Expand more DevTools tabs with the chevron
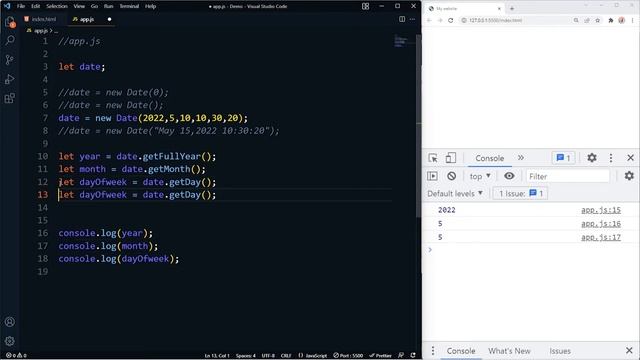The image size is (640, 360). coord(521,158)
